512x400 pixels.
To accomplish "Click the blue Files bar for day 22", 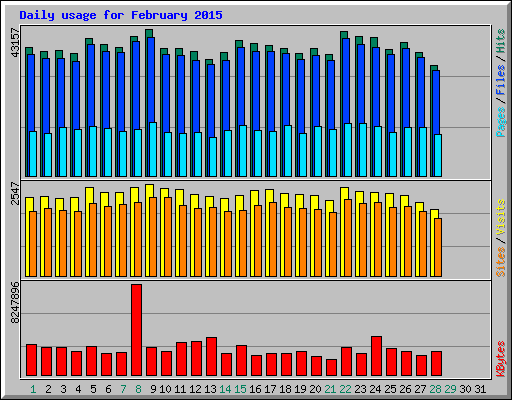I will [346, 81].
